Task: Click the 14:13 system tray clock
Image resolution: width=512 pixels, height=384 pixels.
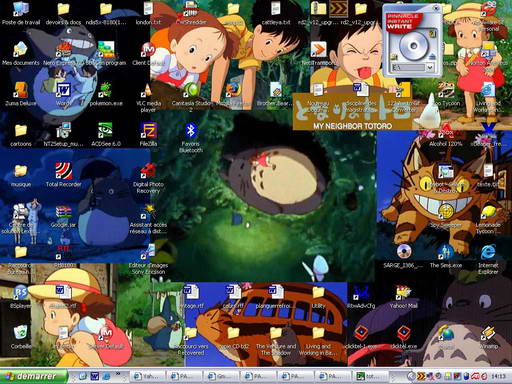Action: (x=498, y=376)
